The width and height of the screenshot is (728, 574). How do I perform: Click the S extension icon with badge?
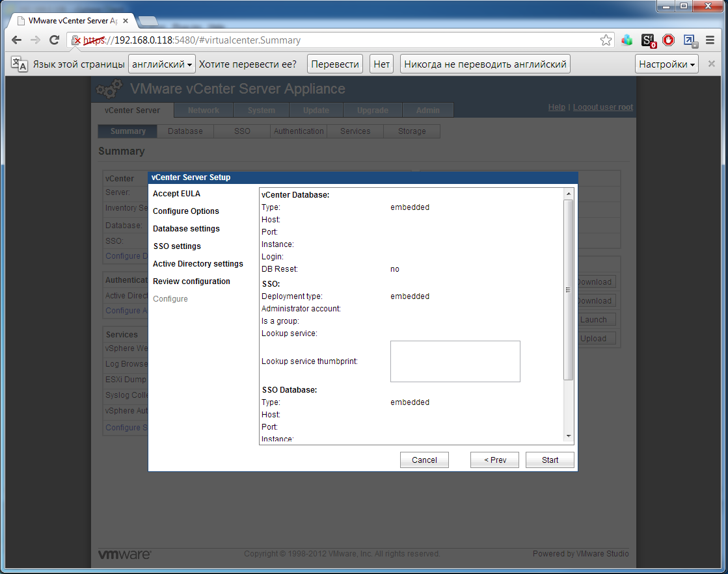(648, 41)
